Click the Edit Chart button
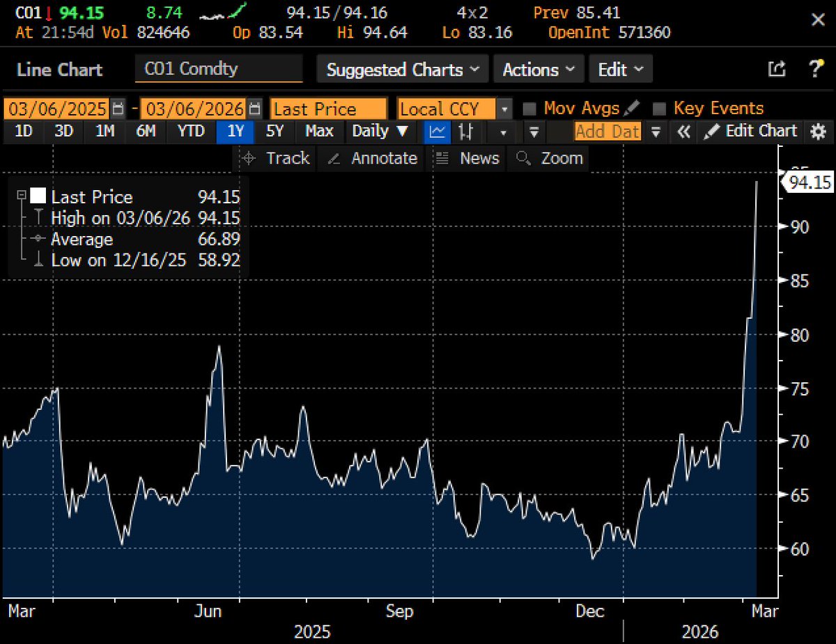The width and height of the screenshot is (836, 644). (x=750, y=131)
